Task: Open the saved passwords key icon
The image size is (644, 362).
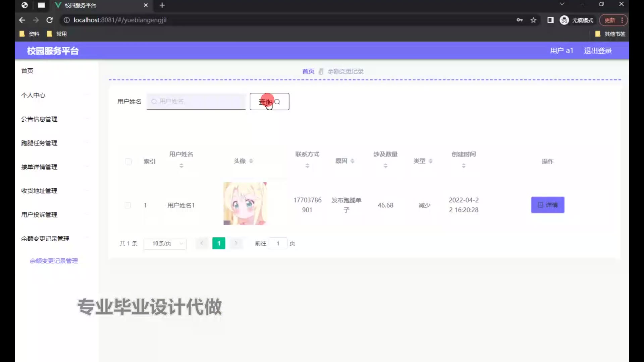Action: 520,20
